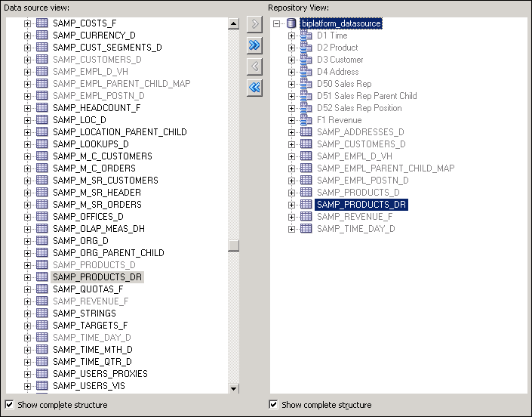
Task: Click the remove all double-left-arrow button
Action: pyautogui.click(x=254, y=88)
